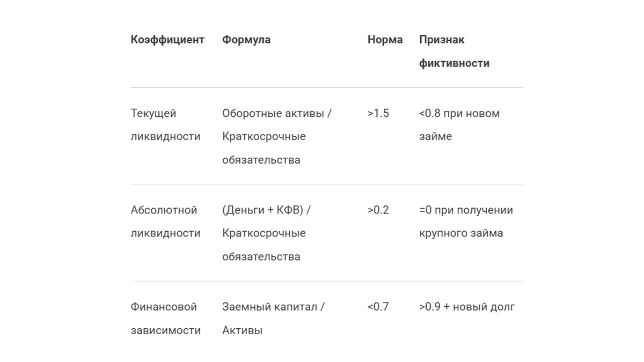The width and height of the screenshot is (644, 362).
Task: Select the Текущей ликвидности cell
Action: point(165,125)
